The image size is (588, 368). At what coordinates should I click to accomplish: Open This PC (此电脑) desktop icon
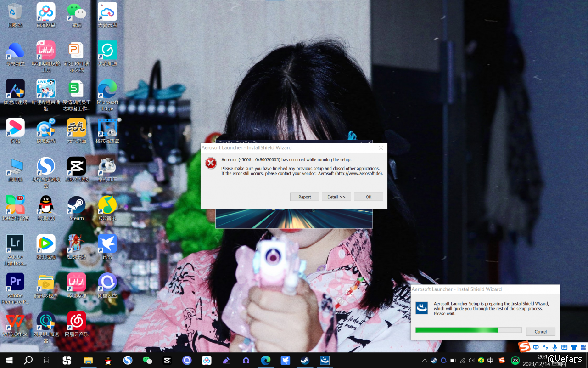pyautogui.click(x=15, y=170)
